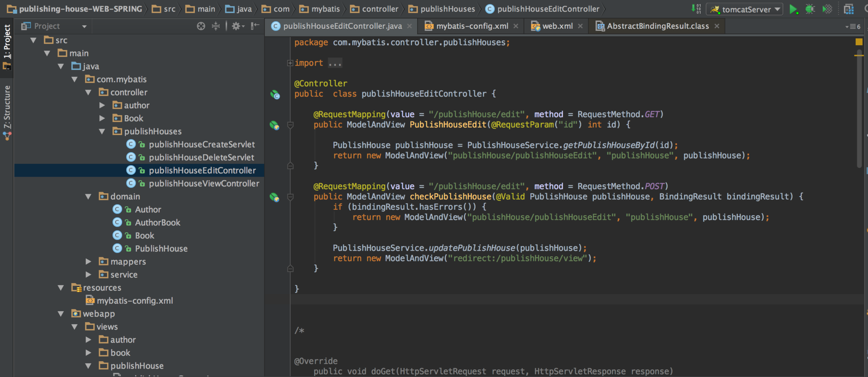Collapse all icon in Project panel

[216, 26]
